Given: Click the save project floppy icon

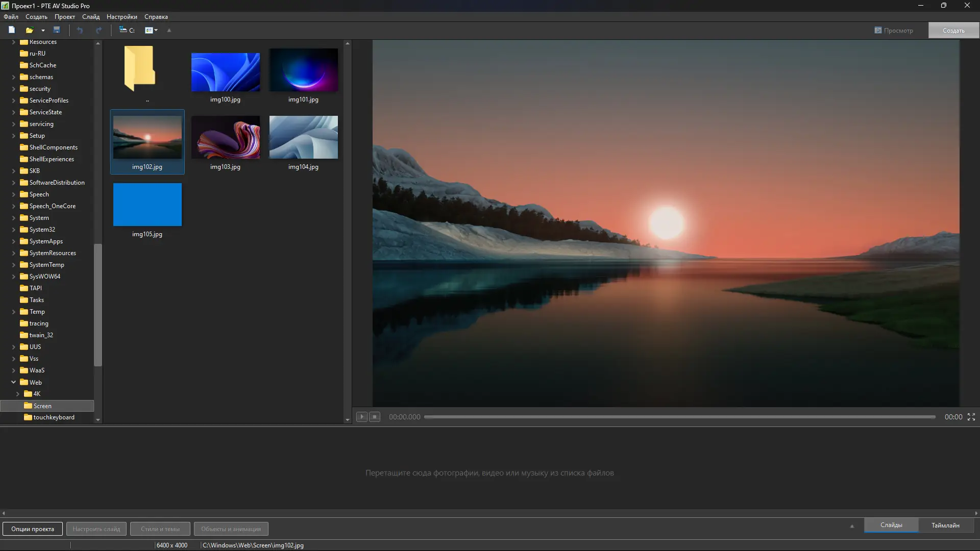Looking at the screenshot, I should coord(57,30).
